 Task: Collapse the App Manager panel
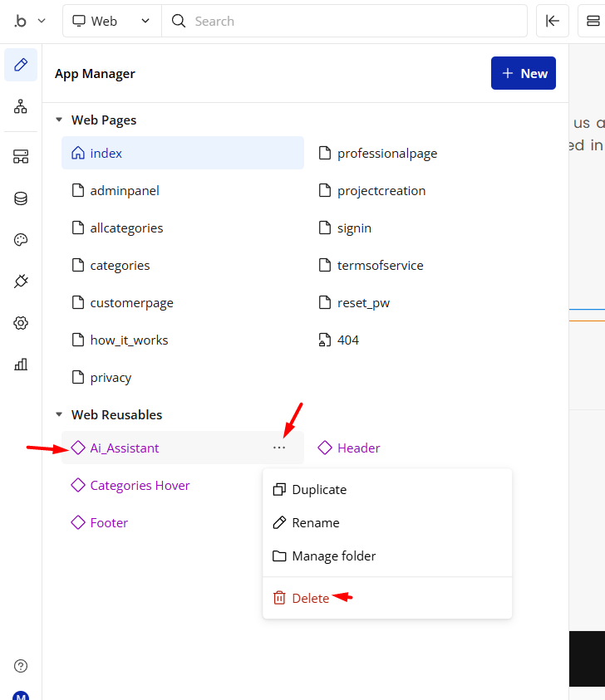pos(552,21)
